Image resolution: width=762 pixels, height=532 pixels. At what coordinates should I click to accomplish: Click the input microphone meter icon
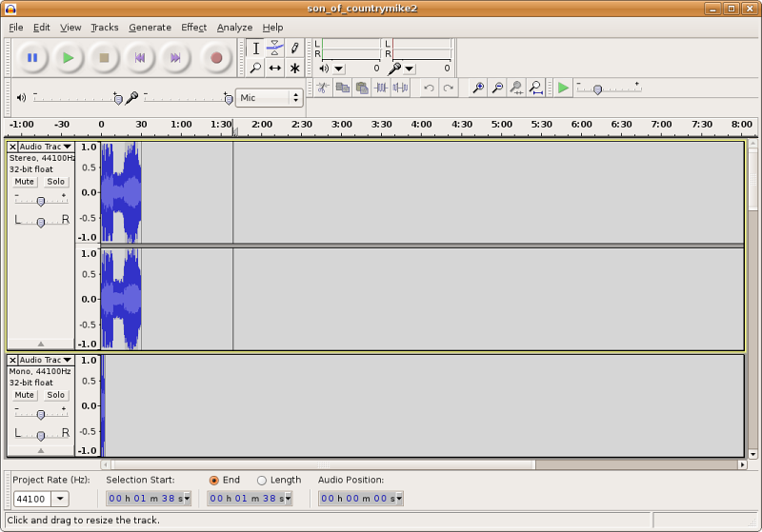coord(394,69)
